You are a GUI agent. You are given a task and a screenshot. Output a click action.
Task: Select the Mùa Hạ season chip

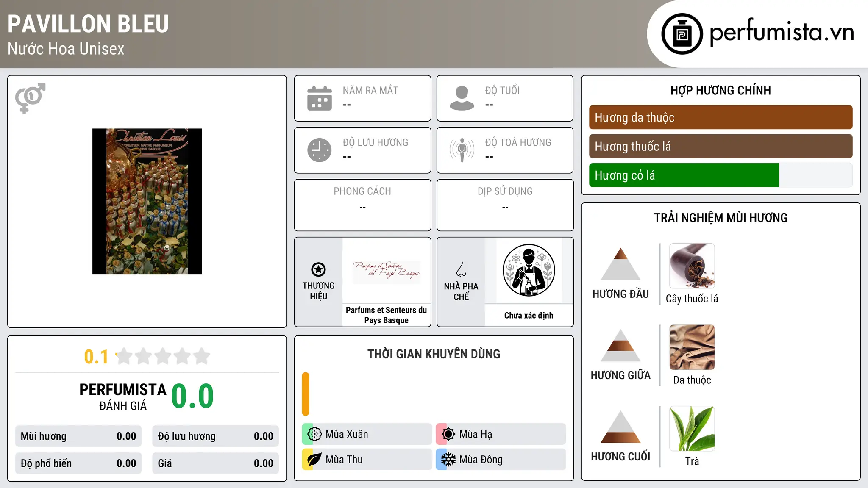coord(501,434)
